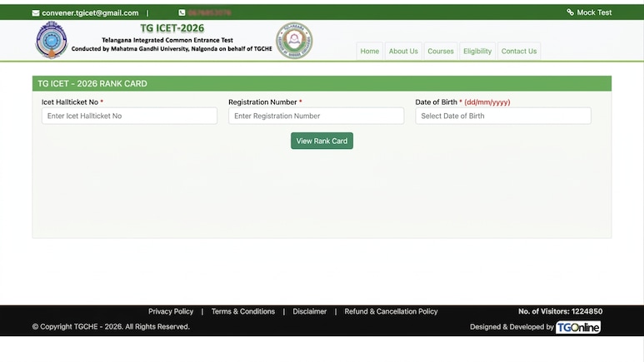Open the Contact Us menu item

519,52
